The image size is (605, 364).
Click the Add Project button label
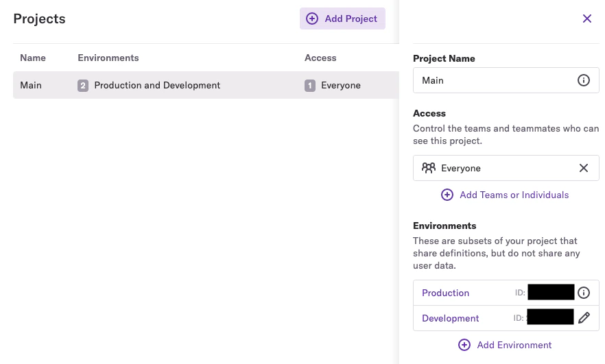coord(351,19)
